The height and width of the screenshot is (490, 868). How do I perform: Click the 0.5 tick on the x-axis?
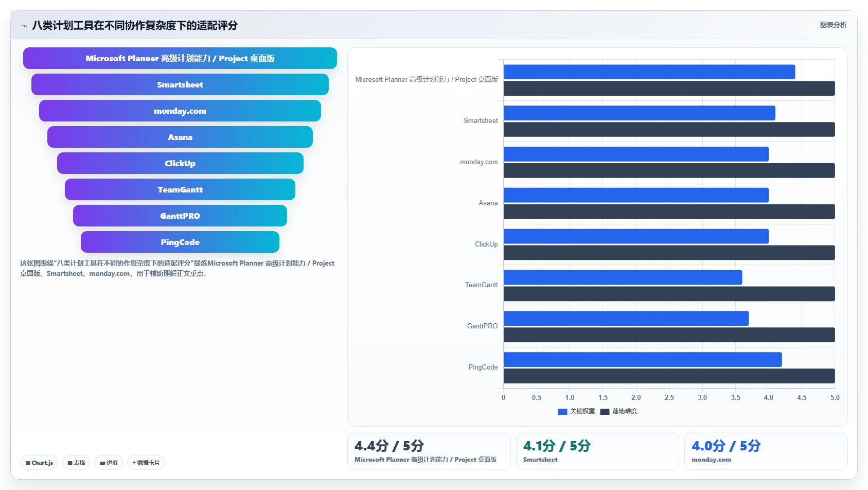tap(537, 397)
